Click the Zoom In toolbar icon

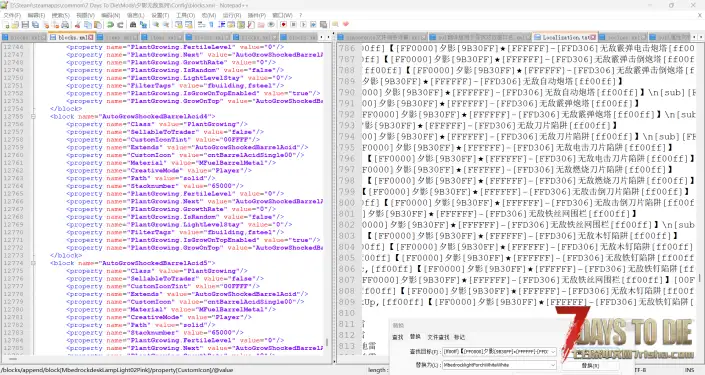(156, 25)
